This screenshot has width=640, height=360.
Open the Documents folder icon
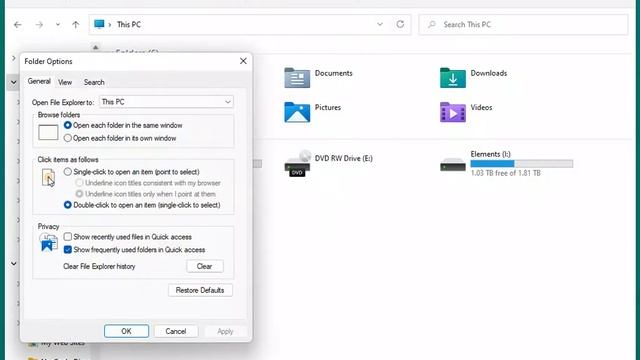[297, 78]
